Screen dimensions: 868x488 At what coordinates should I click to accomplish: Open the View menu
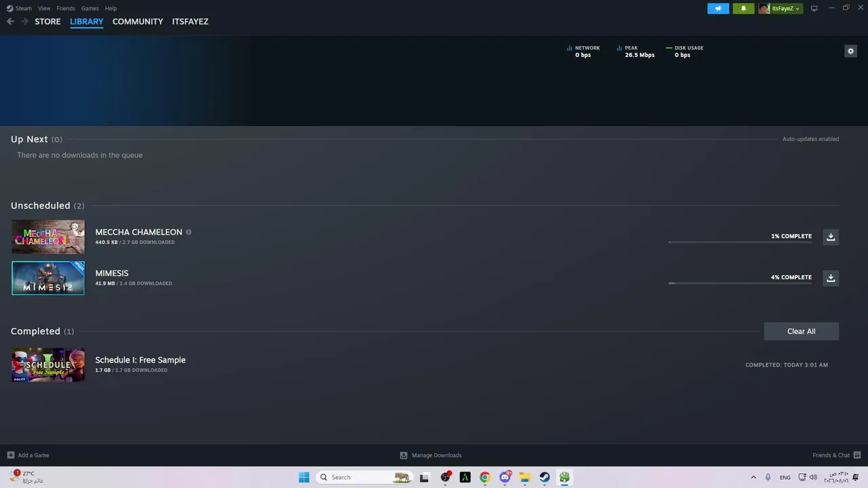tap(44, 8)
